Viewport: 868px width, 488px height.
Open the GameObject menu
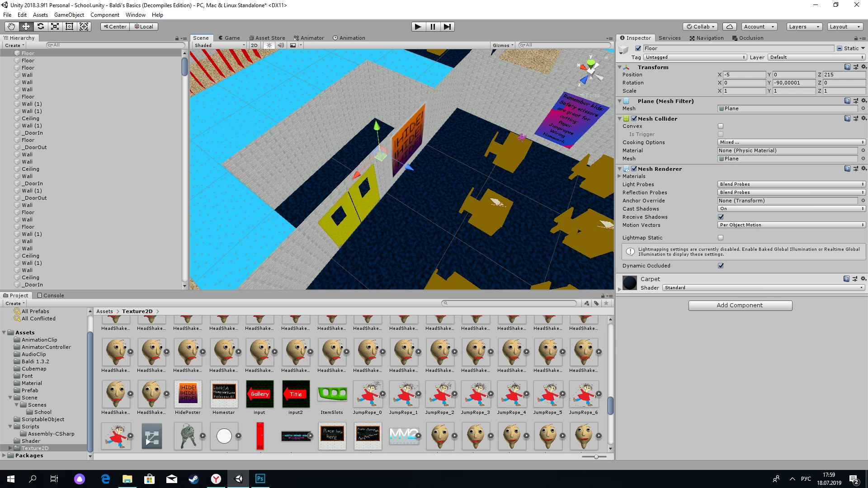coord(69,14)
